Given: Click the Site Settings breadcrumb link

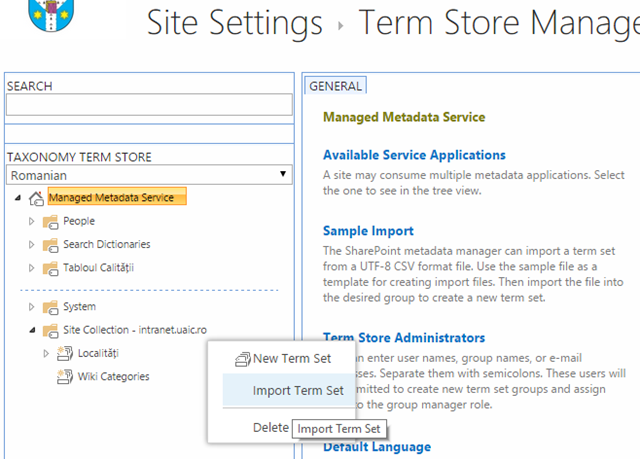Looking at the screenshot, I should click(235, 22).
